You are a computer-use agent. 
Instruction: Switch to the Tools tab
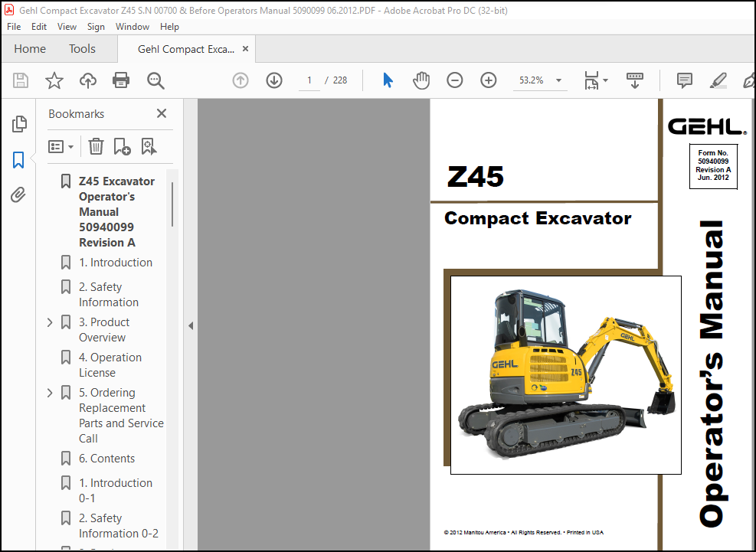pyautogui.click(x=82, y=49)
